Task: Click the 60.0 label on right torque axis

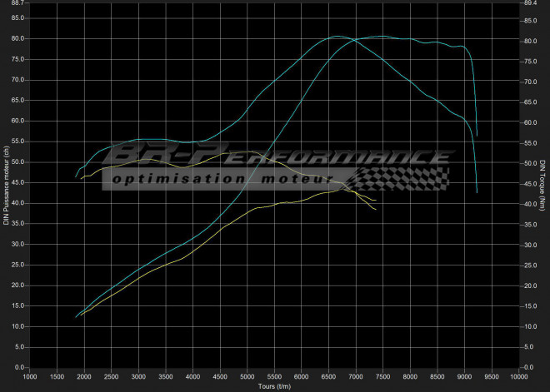Action: point(529,123)
